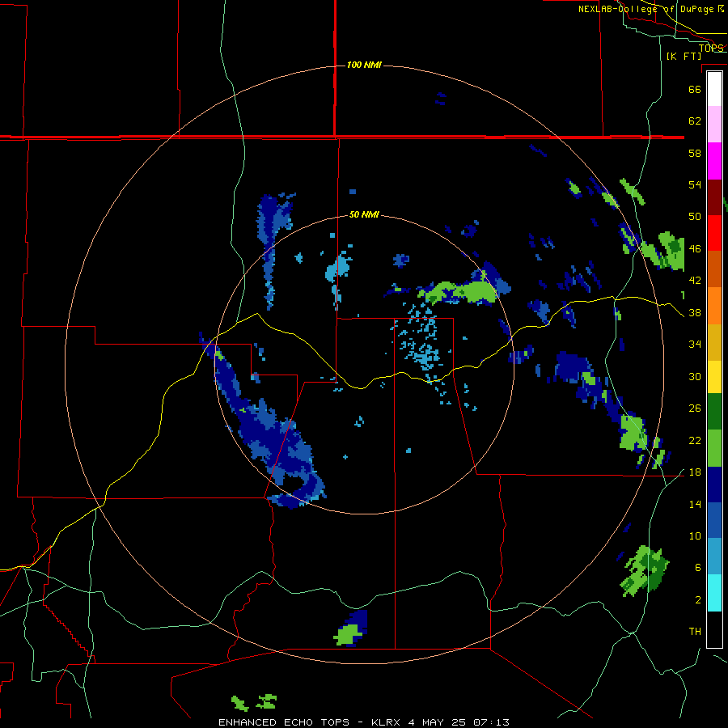This screenshot has height=728, width=728.
Task: Click the 58 legend value
Action: 695,153
